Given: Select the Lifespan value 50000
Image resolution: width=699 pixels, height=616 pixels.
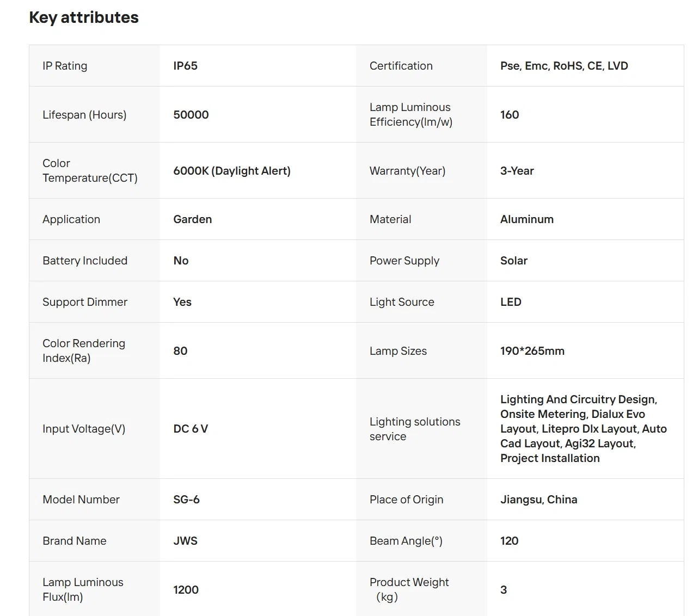Looking at the screenshot, I should click(191, 115).
